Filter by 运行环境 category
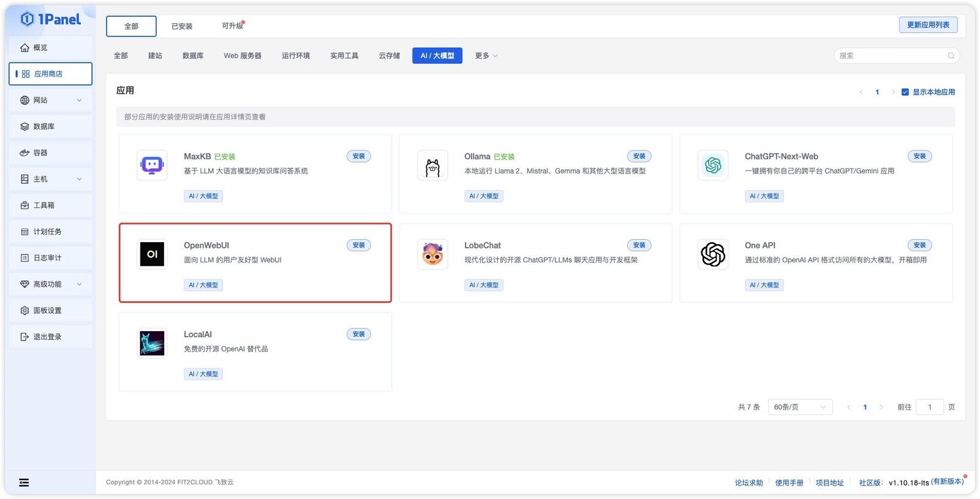The image size is (980, 499). [296, 56]
